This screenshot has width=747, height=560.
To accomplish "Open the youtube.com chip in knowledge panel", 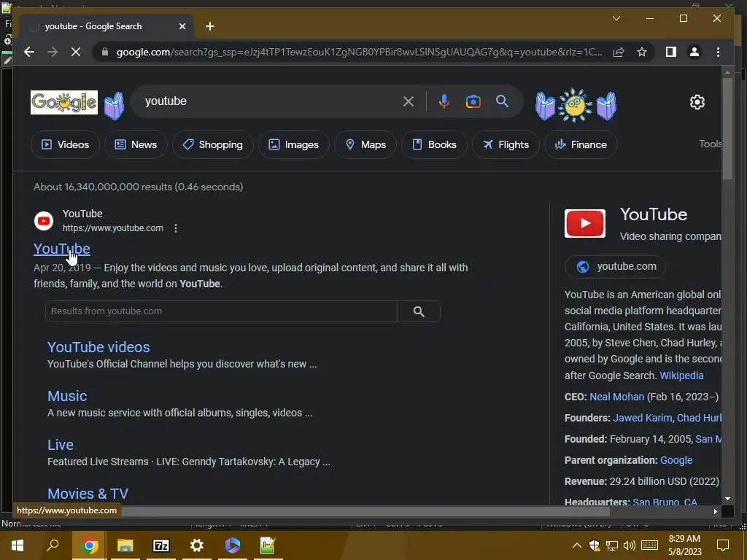I will [615, 267].
